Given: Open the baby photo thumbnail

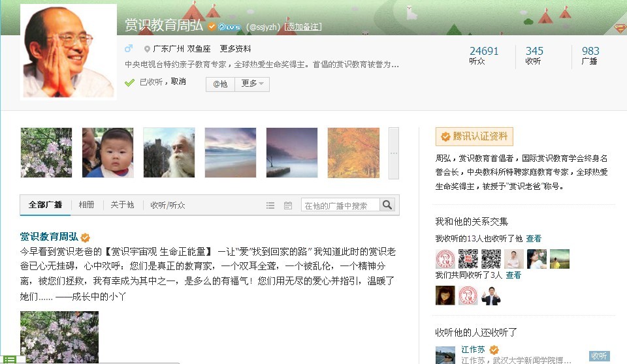Looking at the screenshot, I should 108,153.
